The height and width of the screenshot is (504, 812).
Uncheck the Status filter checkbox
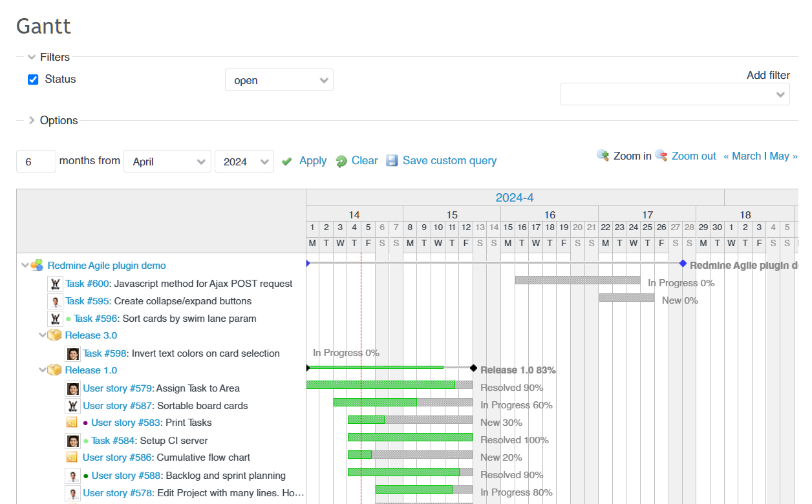click(33, 79)
